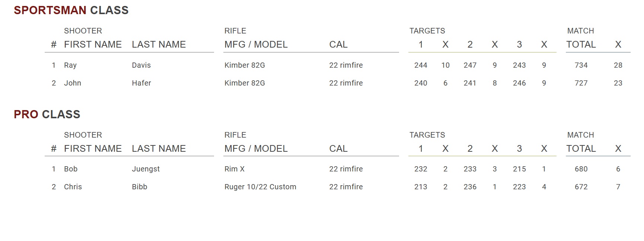Click Bob Juengst match total 680
This screenshot has height=241, width=644.
pos(581,169)
